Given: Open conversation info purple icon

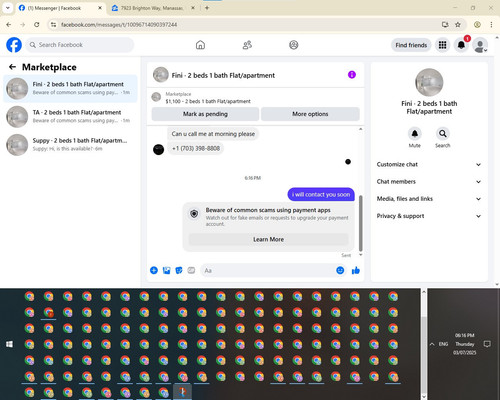Looking at the screenshot, I should point(352,75).
